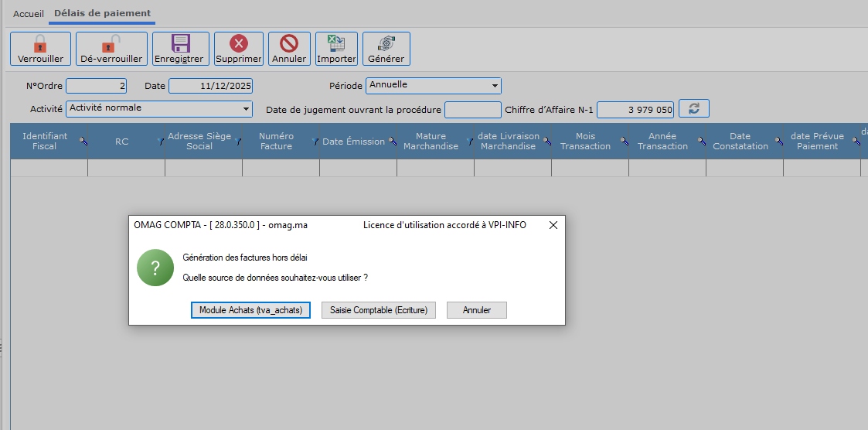Click the Date de jugement input field
Image resolution: width=868 pixels, height=430 pixels.
tap(472, 110)
